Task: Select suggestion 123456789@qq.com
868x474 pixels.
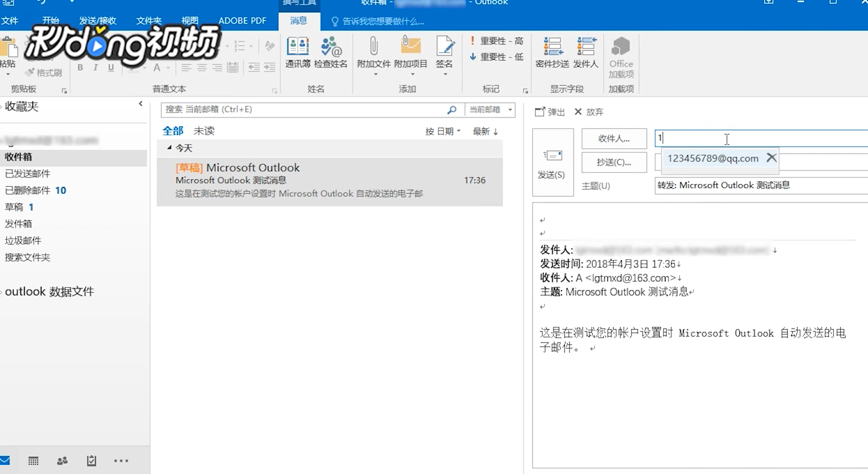Action: point(713,158)
